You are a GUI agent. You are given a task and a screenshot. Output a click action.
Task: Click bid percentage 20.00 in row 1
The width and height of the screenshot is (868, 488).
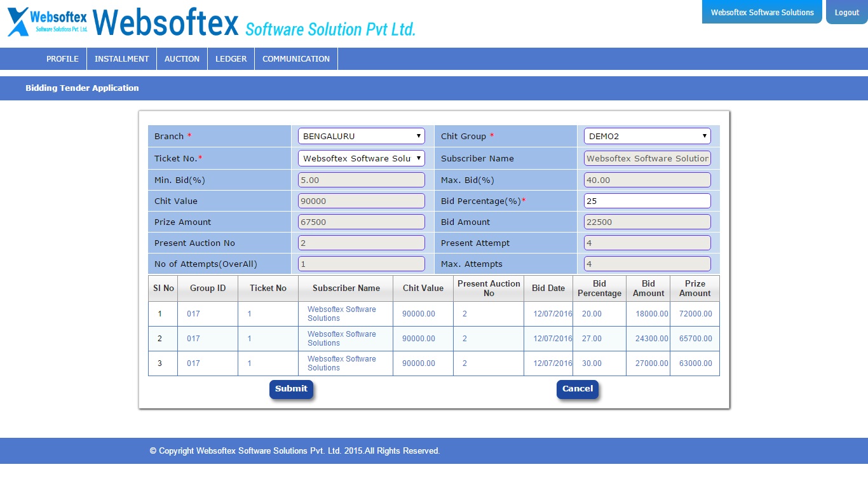click(x=592, y=314)
